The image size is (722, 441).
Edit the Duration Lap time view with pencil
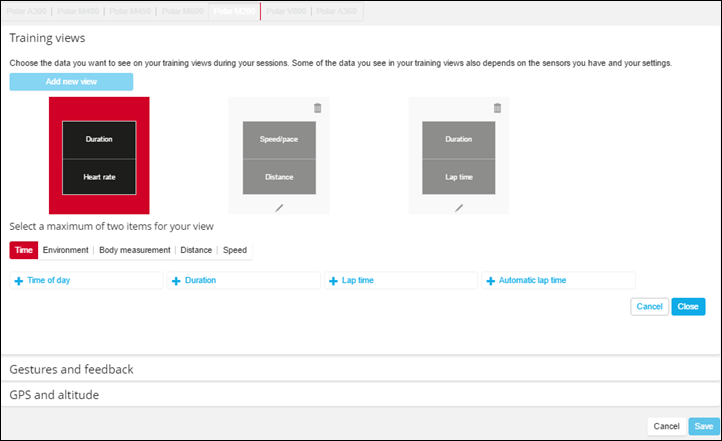[x=459, y=207]
